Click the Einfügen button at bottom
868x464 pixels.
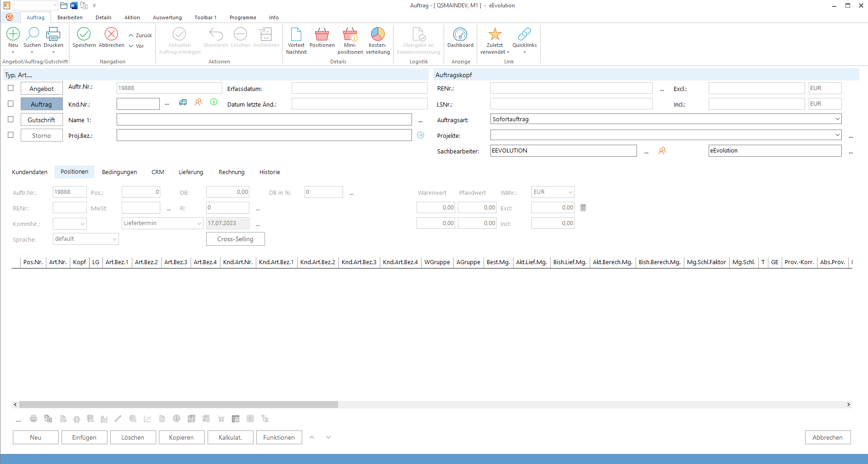[84, 437]
